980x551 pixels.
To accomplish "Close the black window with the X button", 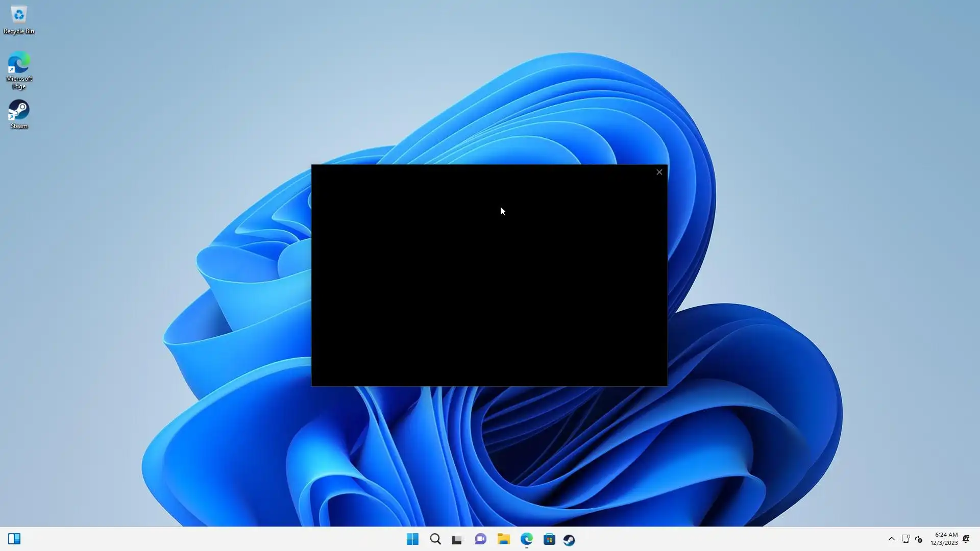I will click(x=659, y=172).
